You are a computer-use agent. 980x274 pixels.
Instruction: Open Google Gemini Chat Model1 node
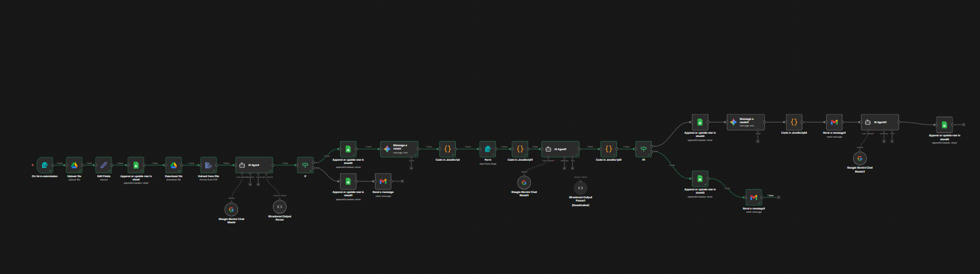pyautogui.click(x=524, y=182)
